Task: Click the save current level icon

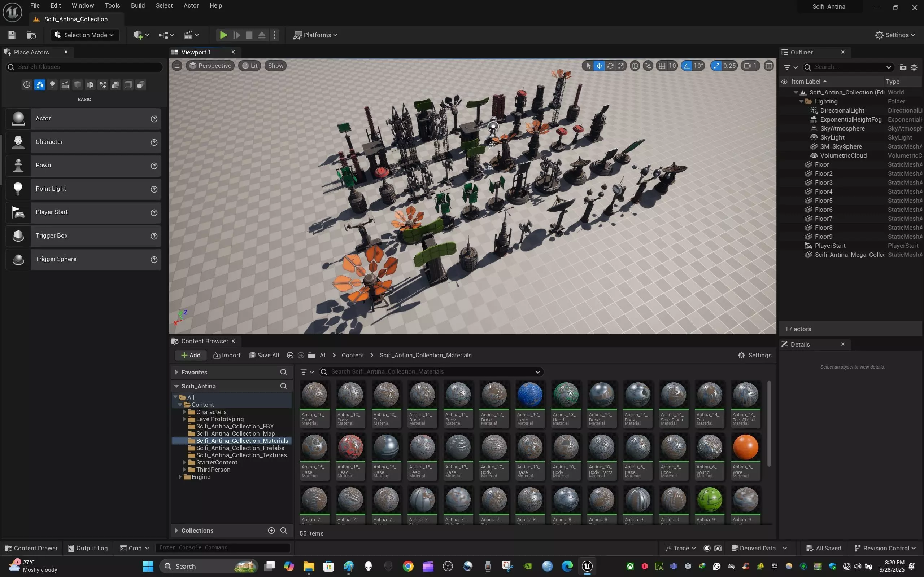Action: 12,35
